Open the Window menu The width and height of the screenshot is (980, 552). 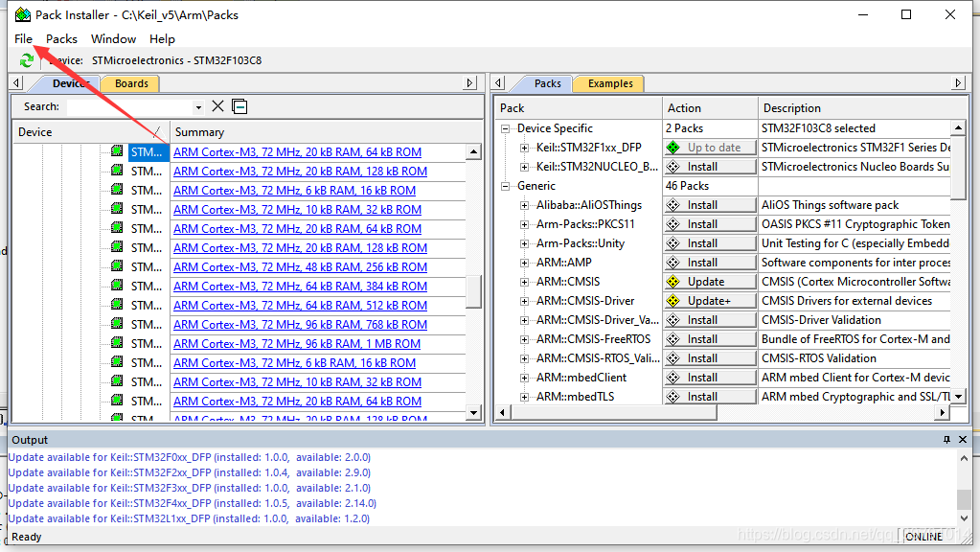(113, 38)
